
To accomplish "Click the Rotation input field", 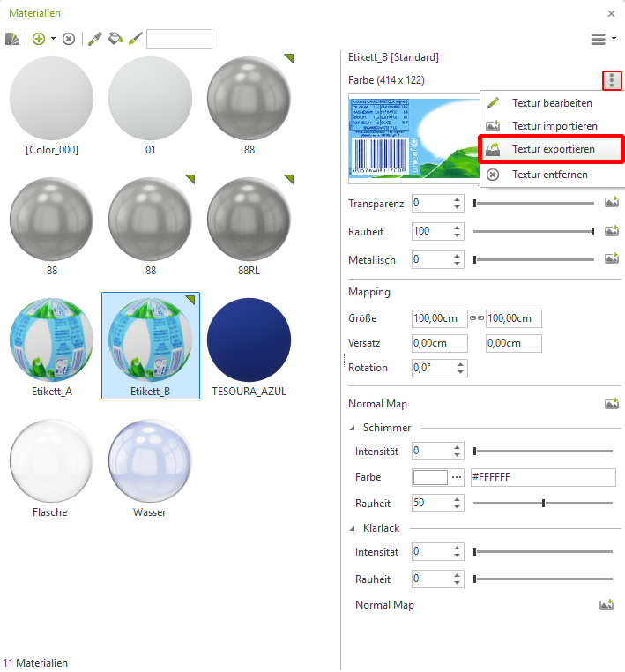I will 439,368.
